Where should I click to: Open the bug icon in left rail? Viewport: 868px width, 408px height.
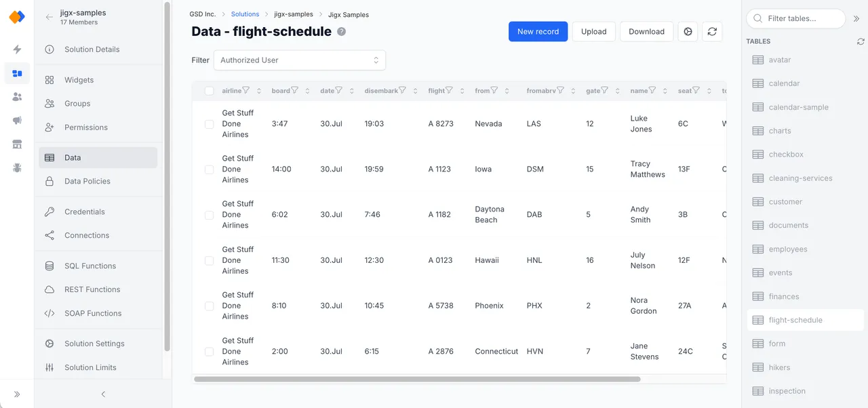(x=17, y=168)
